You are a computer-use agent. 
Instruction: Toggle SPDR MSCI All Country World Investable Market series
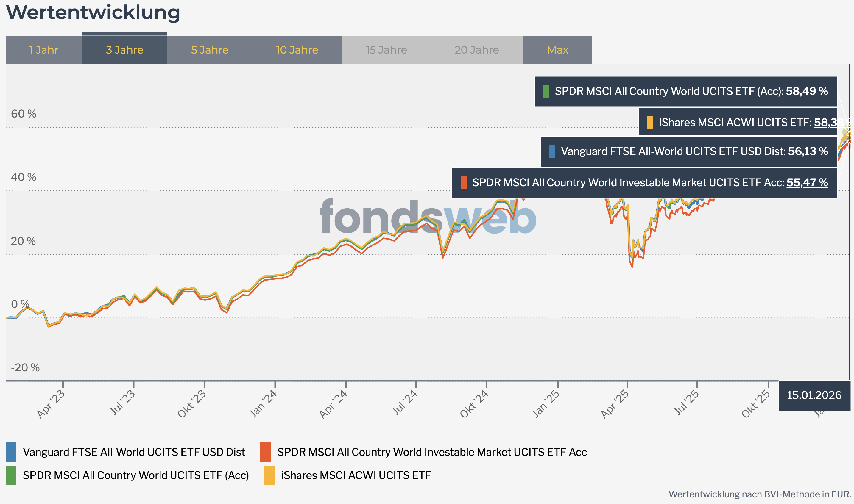[432, 452]
